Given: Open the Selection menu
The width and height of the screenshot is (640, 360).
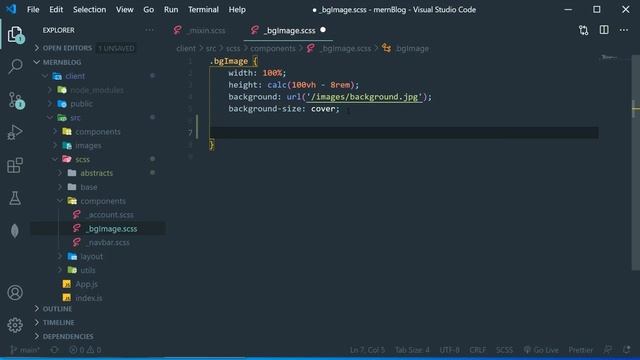Looking at the screenshot, I should pos(89,9).
